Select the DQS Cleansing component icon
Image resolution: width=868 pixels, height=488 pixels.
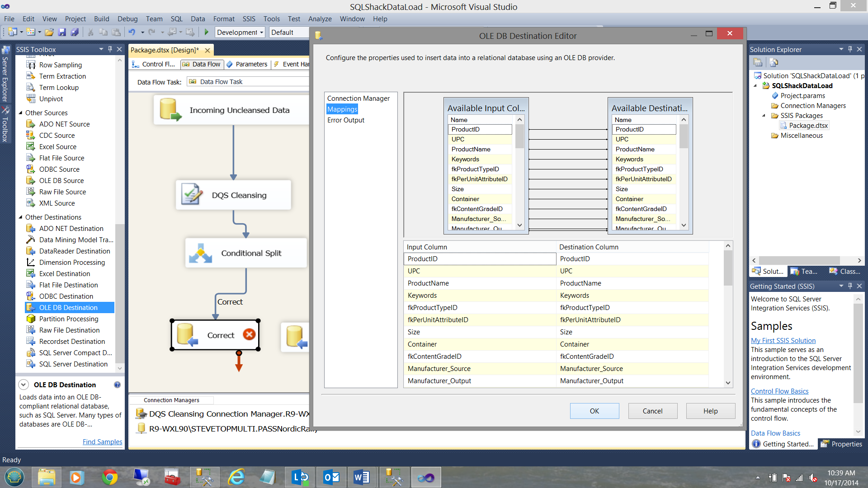(x=192, y=195)
